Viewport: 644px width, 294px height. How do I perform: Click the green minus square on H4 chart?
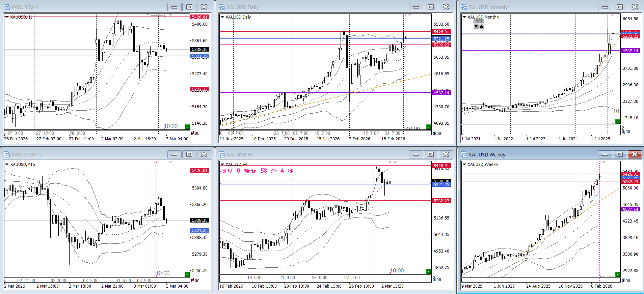(x=429, y=271)
